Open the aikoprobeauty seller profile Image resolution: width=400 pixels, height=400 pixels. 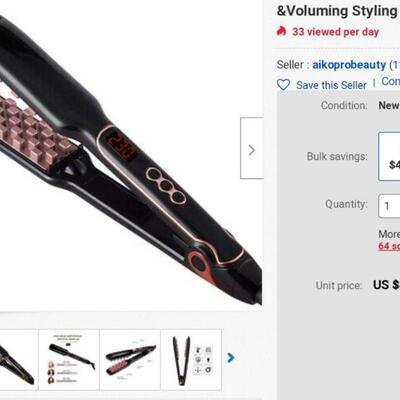pos(349,65)
